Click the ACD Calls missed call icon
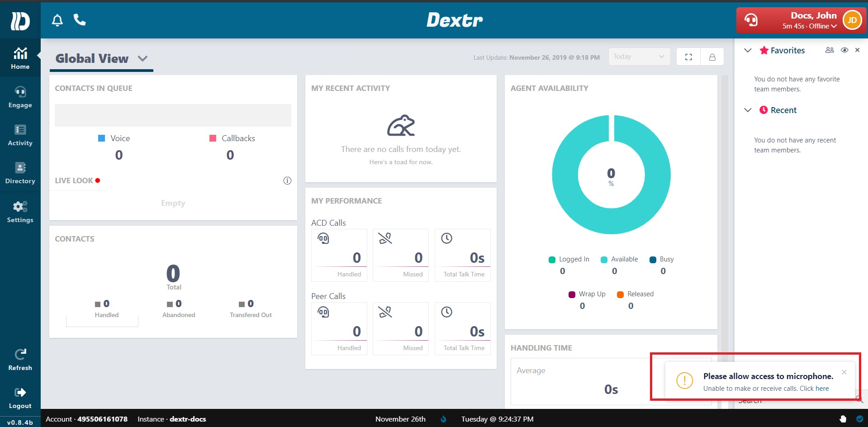868x427 pixels. (x=385, y=238)
